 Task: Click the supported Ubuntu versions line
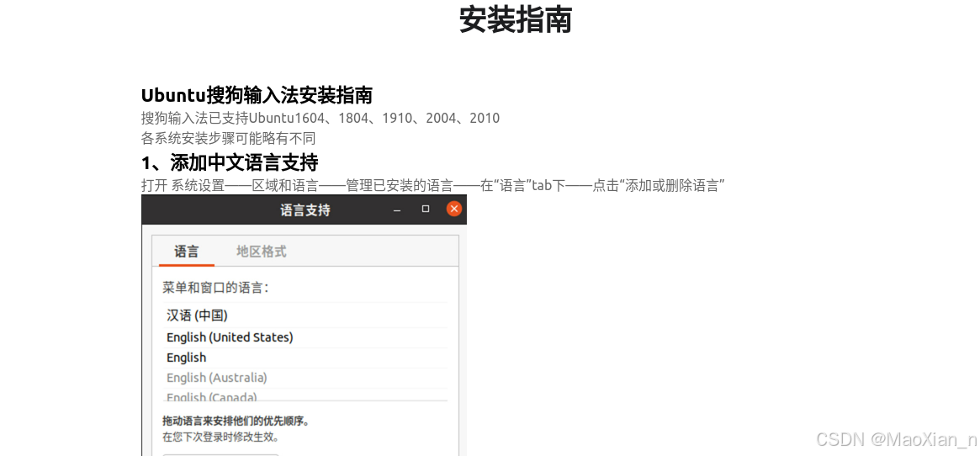click(320, 119)
